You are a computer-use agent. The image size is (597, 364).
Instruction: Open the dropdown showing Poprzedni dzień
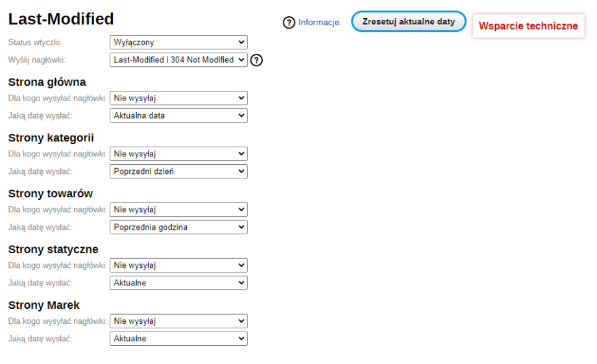(178, 171)
